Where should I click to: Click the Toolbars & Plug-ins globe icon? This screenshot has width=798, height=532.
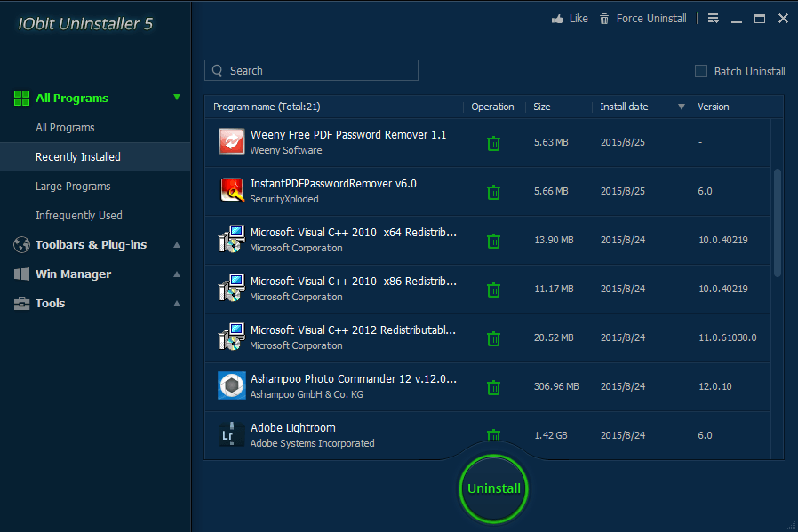click(x=21, y=244)
